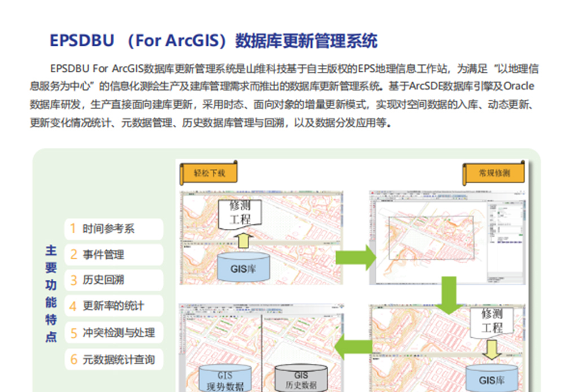This screenshot has height=392, width=565.
Task: Click the intro paragraph line starting 数据库研发
Action: point(282,104)
